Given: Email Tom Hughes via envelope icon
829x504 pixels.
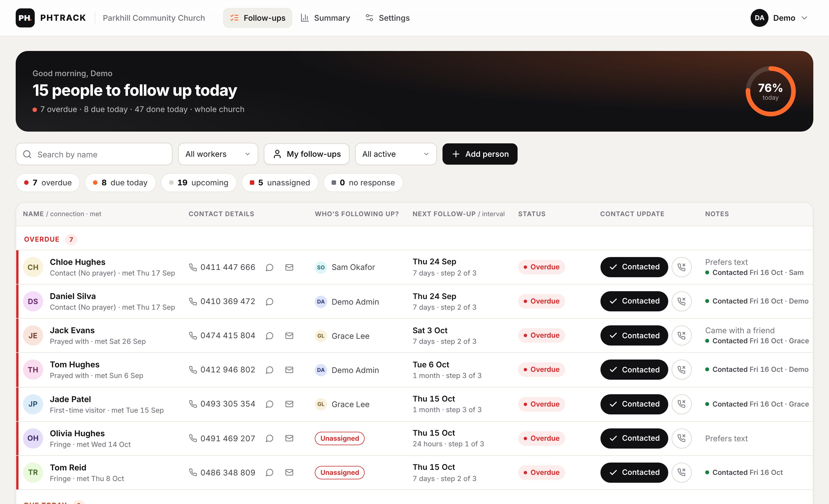Looking at the screenshot, I should [x=289, y=370].
